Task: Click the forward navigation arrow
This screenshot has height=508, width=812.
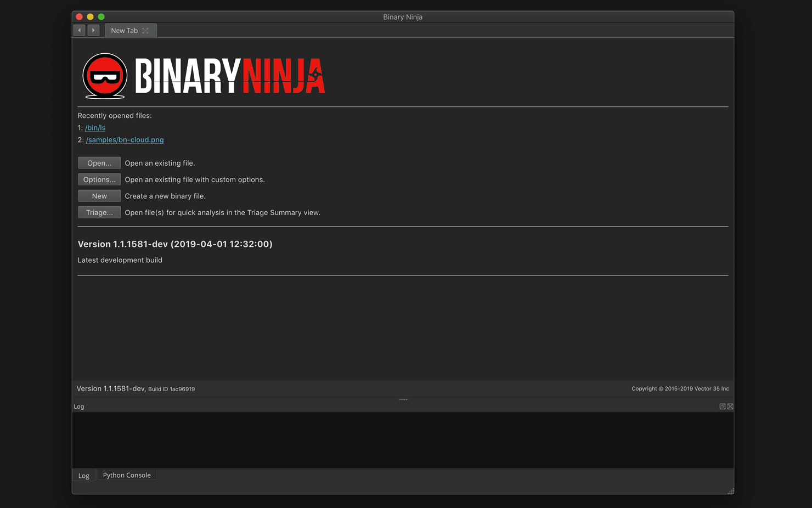Action: (93, 30)
